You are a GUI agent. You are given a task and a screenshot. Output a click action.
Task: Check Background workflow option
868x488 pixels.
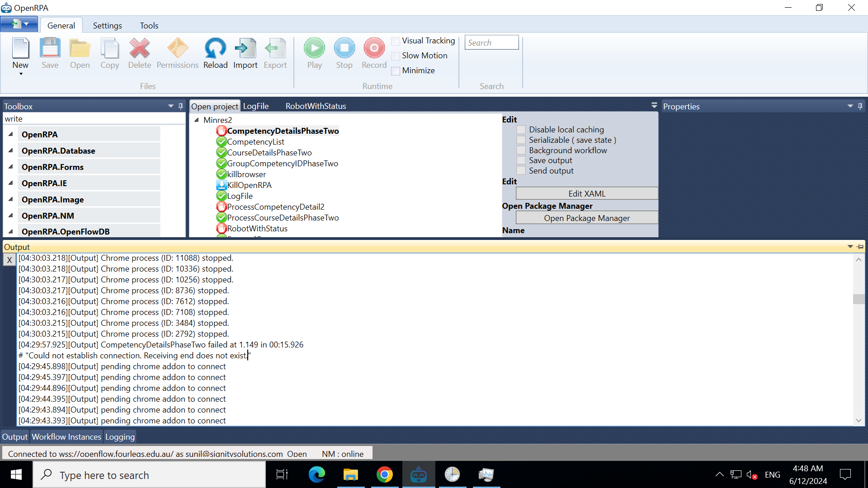[x=521, y=150]
